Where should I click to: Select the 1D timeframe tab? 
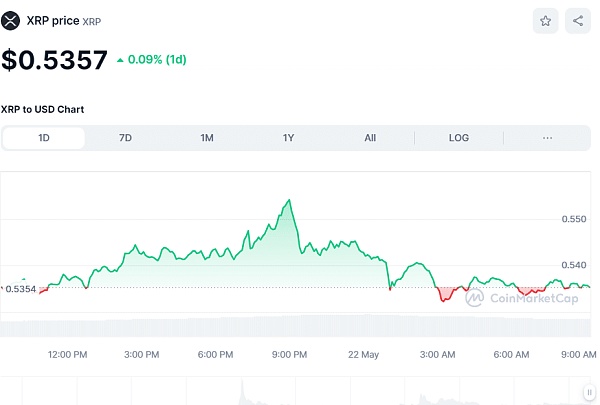click(44, 138)
